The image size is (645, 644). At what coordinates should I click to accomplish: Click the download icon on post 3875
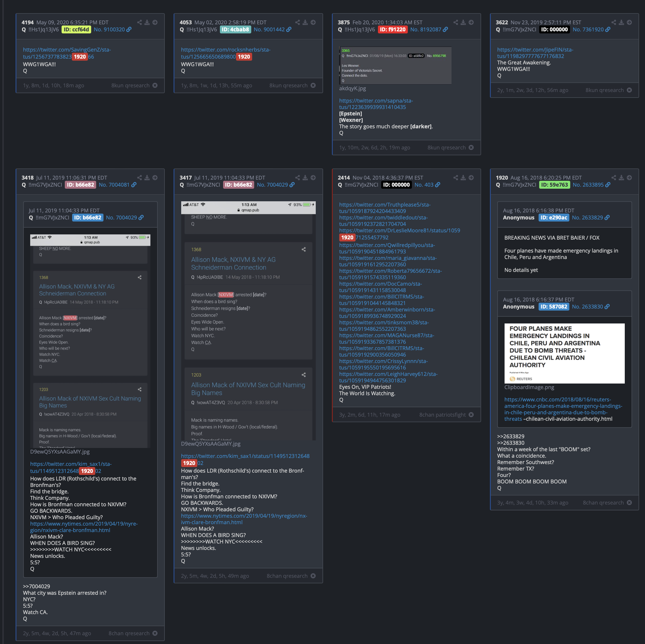[x=463, y=22]
